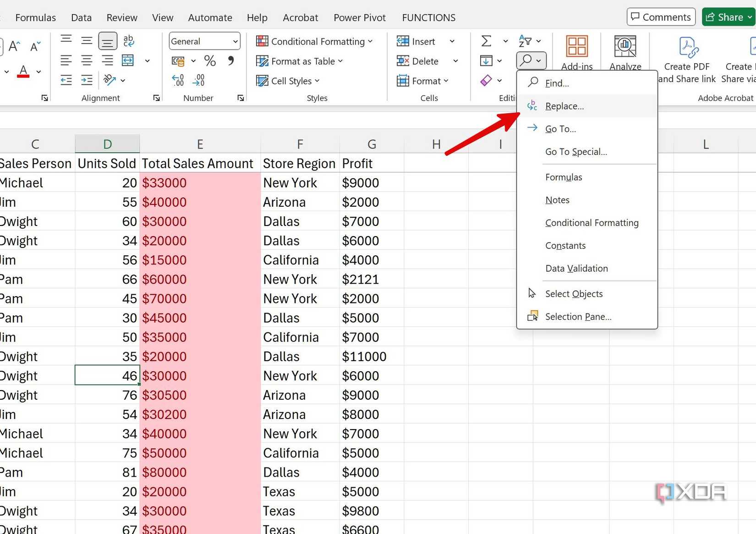The height and width of the screenshot is (534, 756).
Task: Click the Comments button
Action: 661,17
